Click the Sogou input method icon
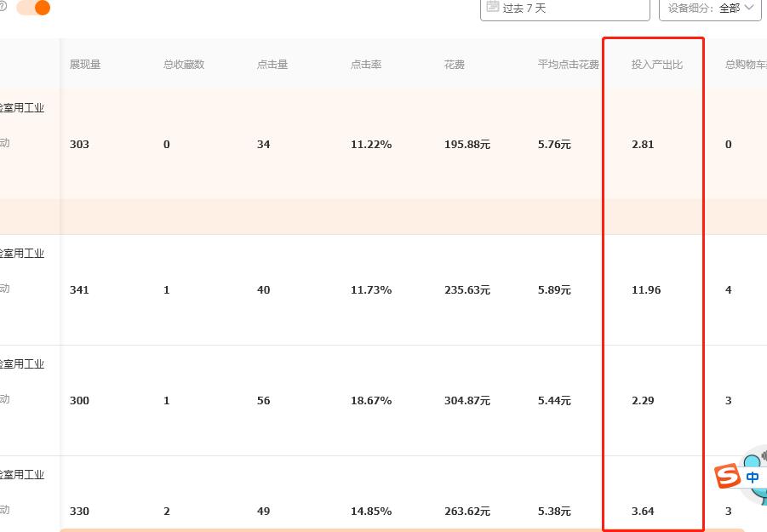This screenshot has height=532, width=767. [x=728, y=477]
